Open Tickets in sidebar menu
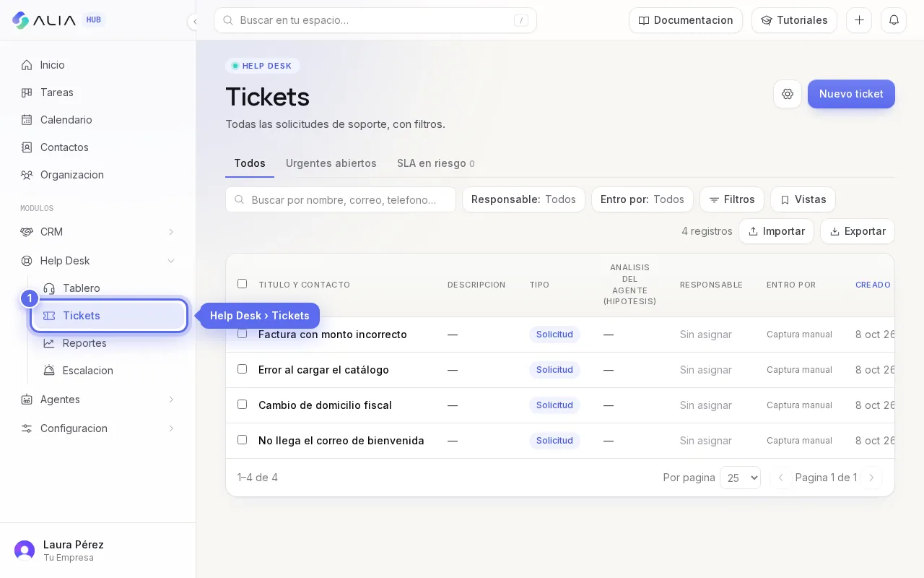The image size is (924, 578). click(x=109, y=316)
